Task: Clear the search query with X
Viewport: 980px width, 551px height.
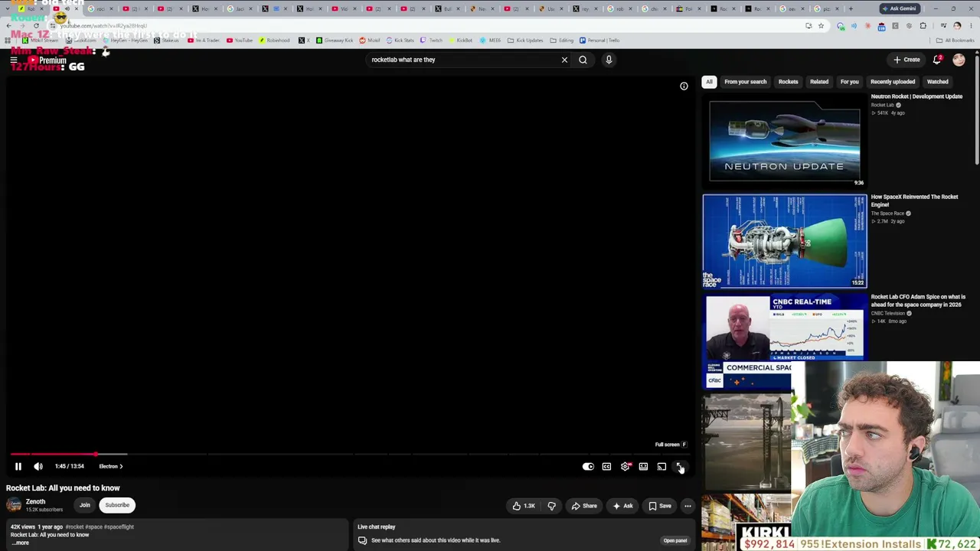Action: pos(564,60)
